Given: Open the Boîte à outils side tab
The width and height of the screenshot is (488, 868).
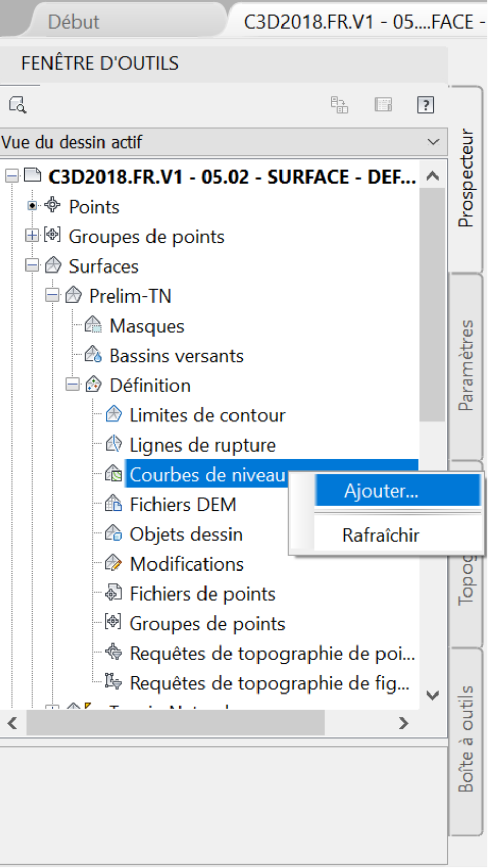Looking at the screenshot, I should (x=466, y=739).
